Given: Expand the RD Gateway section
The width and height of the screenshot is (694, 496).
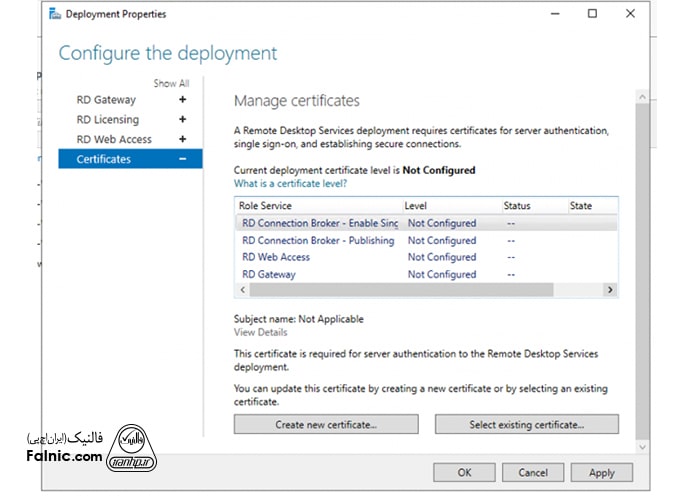Looking at the screenshot, I should (x=182, y=100).
